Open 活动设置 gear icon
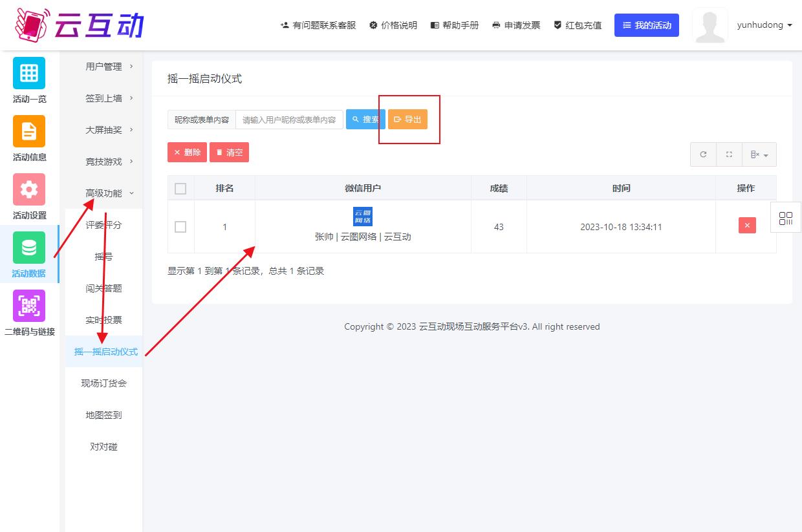 point(29,189)
